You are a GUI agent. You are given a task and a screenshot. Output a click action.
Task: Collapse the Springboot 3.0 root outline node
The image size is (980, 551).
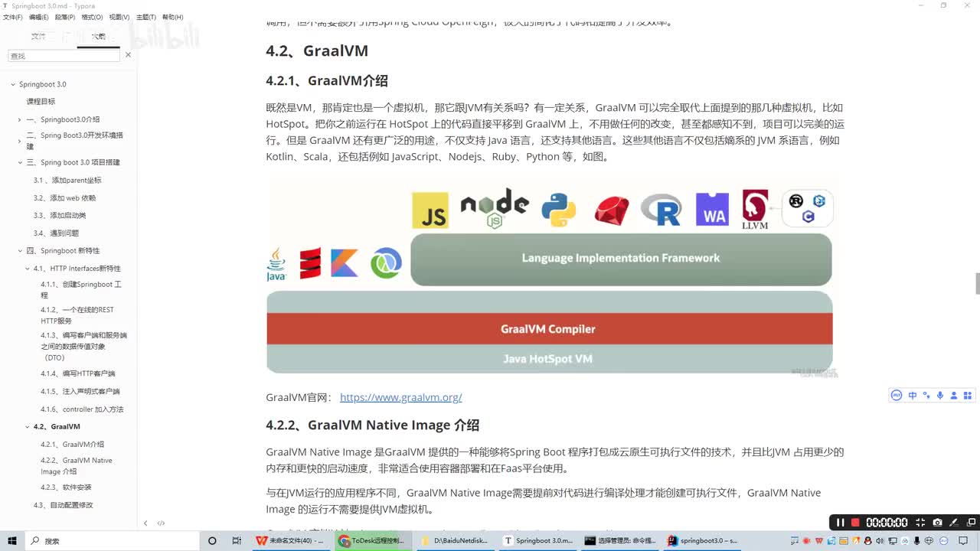[13, 84]
